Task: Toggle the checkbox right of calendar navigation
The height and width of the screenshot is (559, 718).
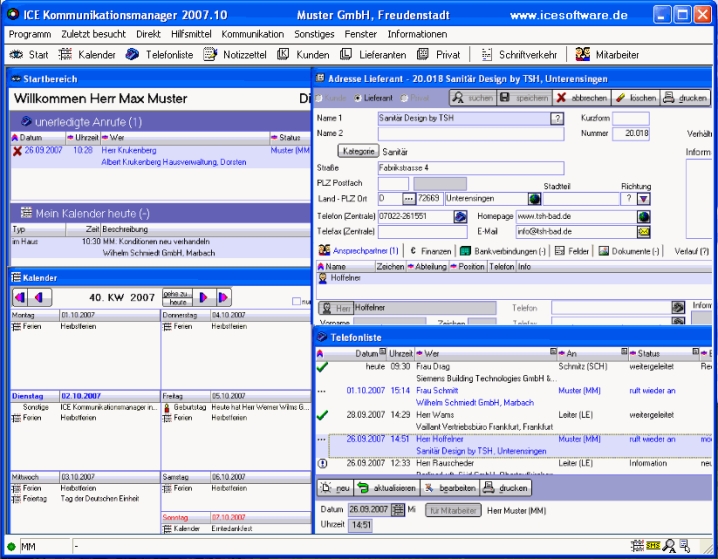Action: pyautogui.click(x=295, y=300)
